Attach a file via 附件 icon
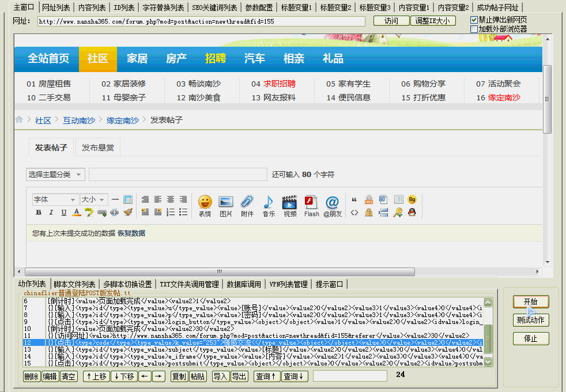The image size is (566, 392). coord(247,206)
